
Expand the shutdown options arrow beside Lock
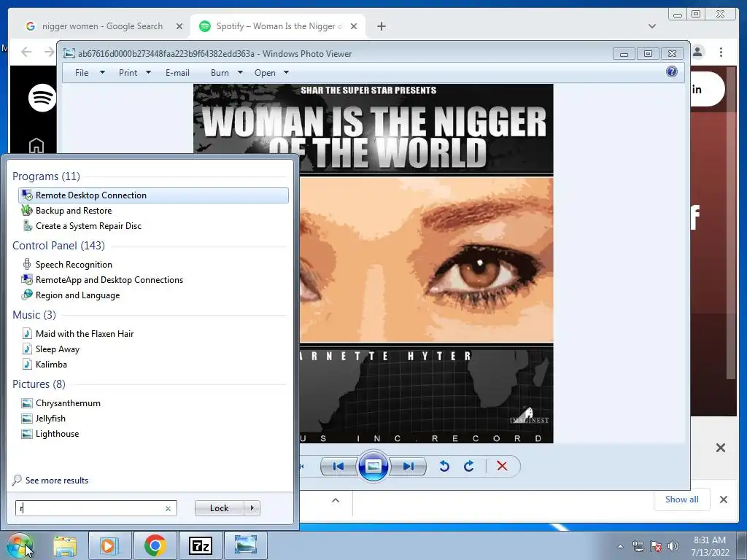click(252, 508)
